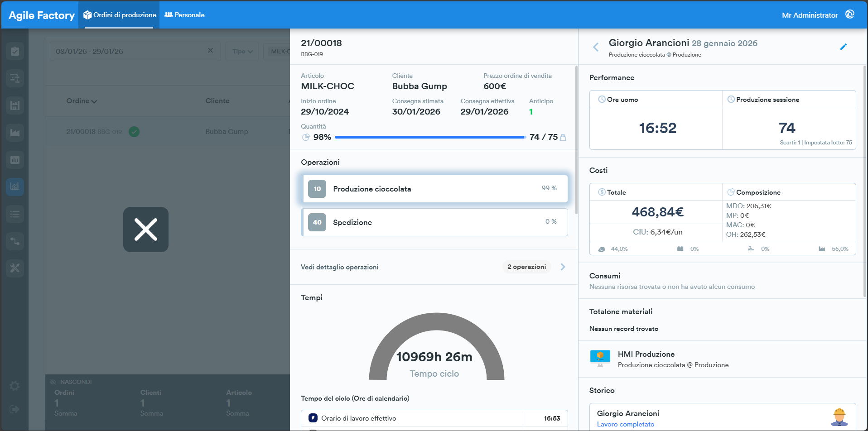The width and height of the screenshot is (868, 431).
Task: Open the routing path sidebar icon
Action: tap(15, 241)
